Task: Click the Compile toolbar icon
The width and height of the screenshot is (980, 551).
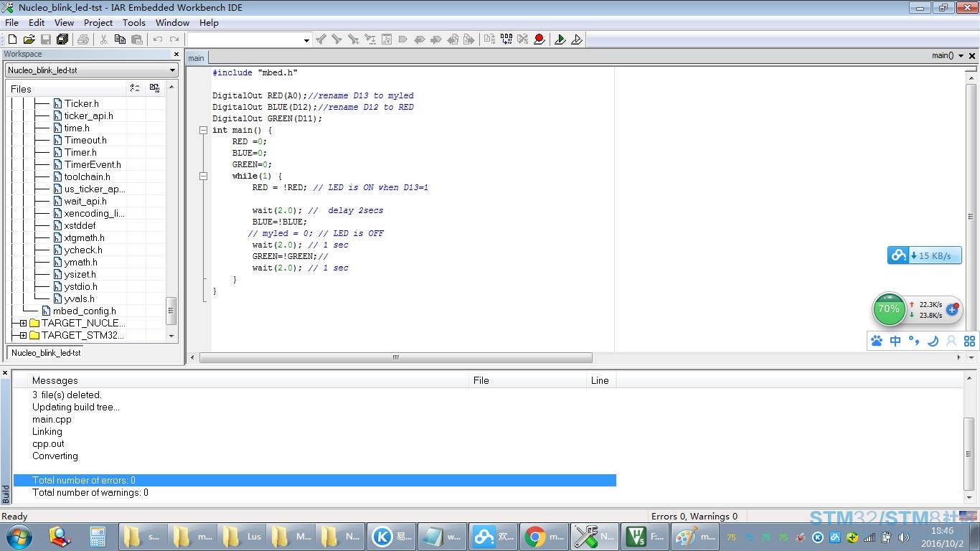Action: coord(489,39)
